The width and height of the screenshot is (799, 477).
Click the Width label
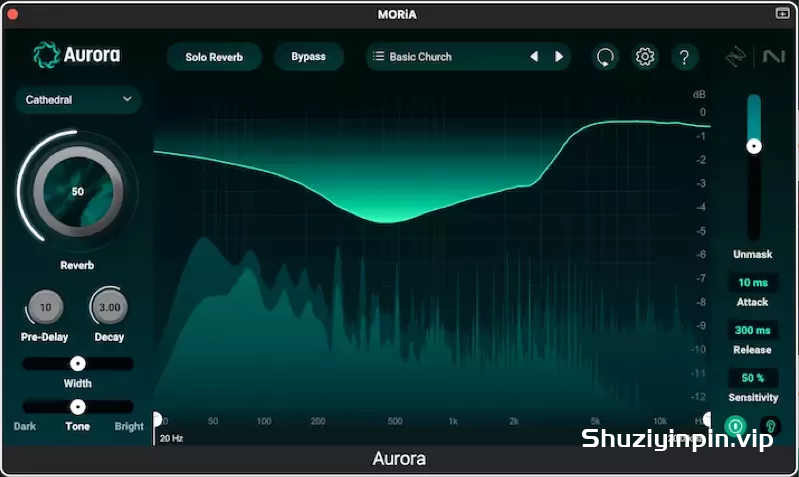pos(77,383)
